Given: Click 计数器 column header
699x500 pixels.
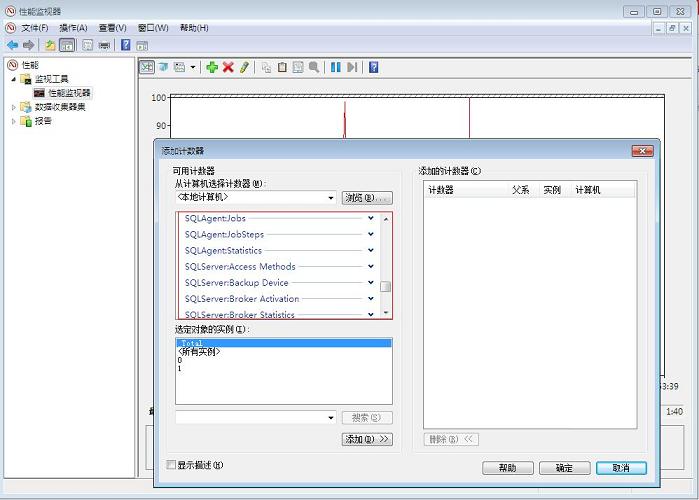Looking at the screenshot, I should coord(466,190).
